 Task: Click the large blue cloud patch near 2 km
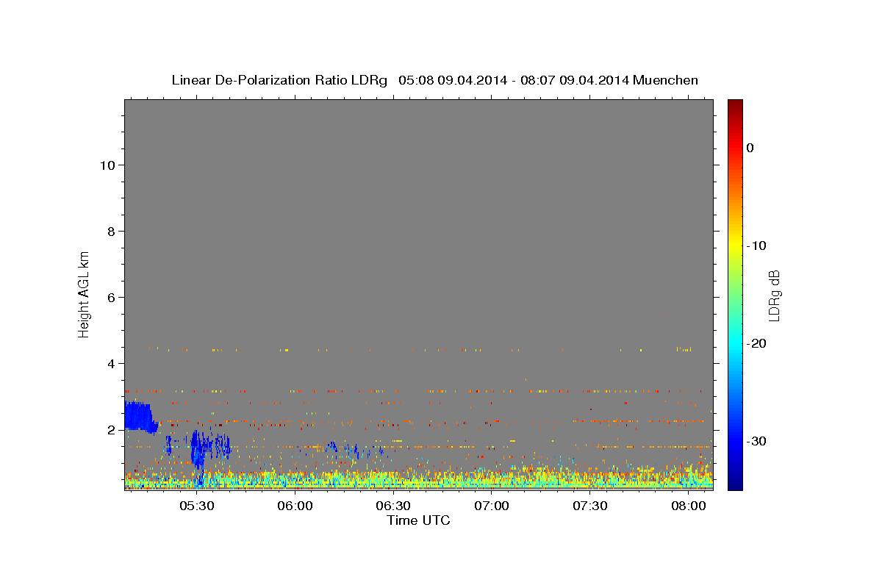click(138, 417)
